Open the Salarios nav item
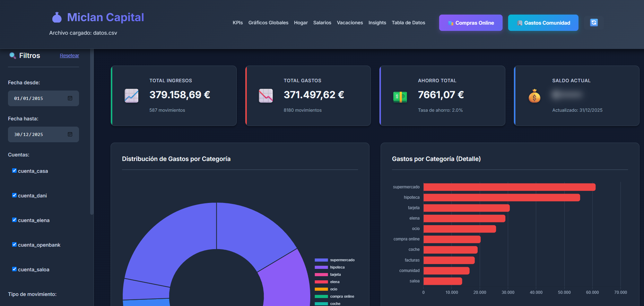This screenshot has height=306, width=644. click(322, 23)
